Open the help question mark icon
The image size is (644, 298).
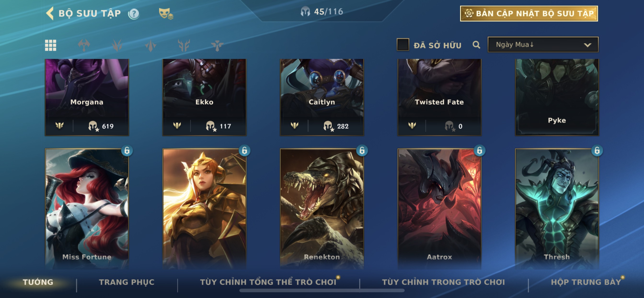point(134,13)
